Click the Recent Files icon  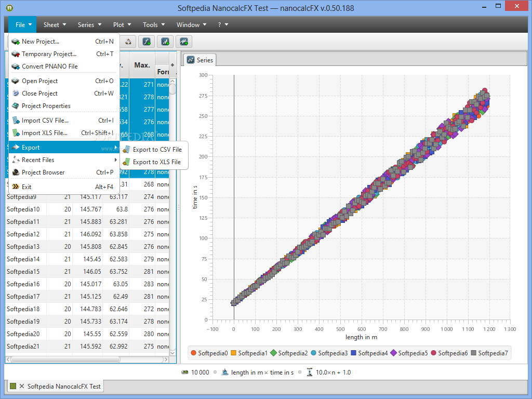click(x=16, y=160)
